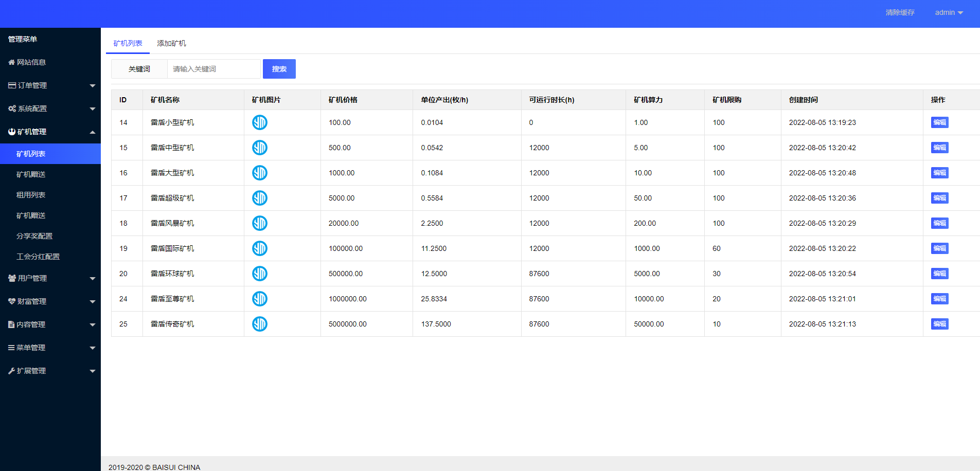Click the wrench icon next to 扩展管理
Viewport: 980px width, 471px height.
pyautogui.click(x=11, y=371)
